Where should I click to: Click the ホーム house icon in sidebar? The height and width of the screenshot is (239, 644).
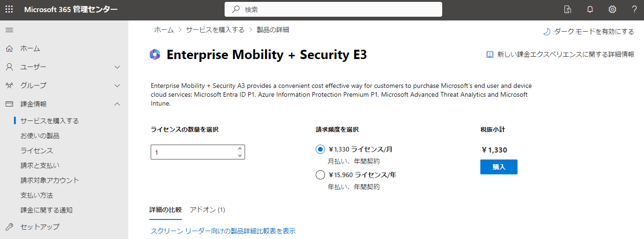click(9, 48)
